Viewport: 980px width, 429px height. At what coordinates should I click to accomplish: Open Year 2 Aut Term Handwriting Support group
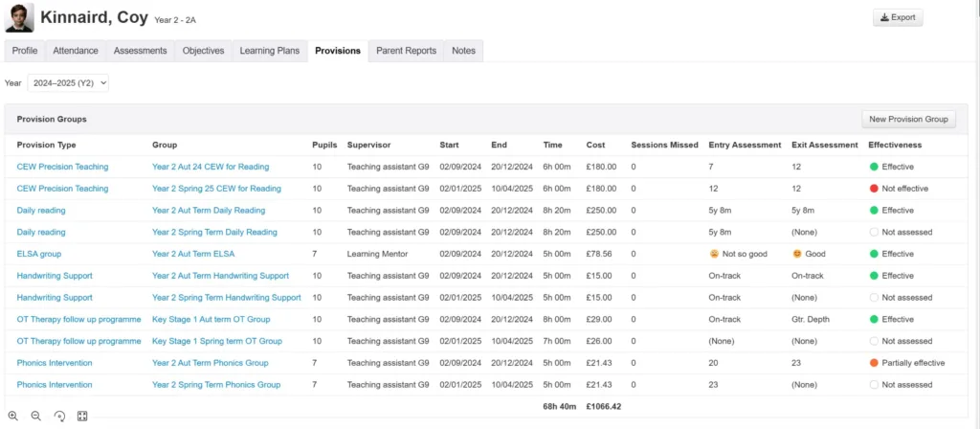pos(221,276)
